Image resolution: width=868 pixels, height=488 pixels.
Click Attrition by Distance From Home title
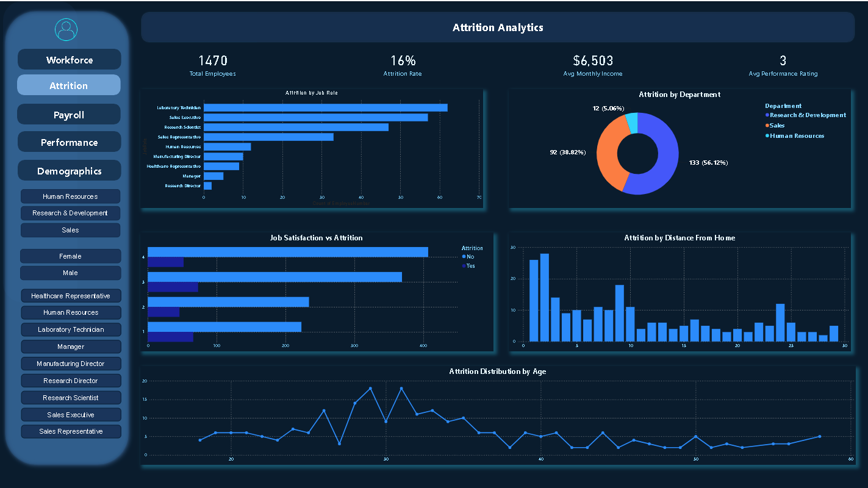point(680,238)
